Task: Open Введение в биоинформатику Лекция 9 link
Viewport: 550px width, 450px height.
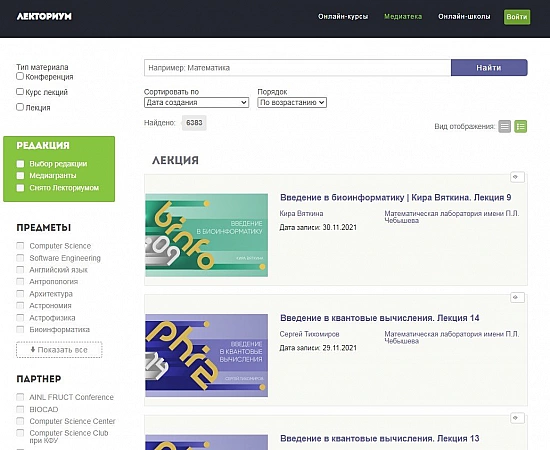Action: pyautogui.click(x=395, y=197)
